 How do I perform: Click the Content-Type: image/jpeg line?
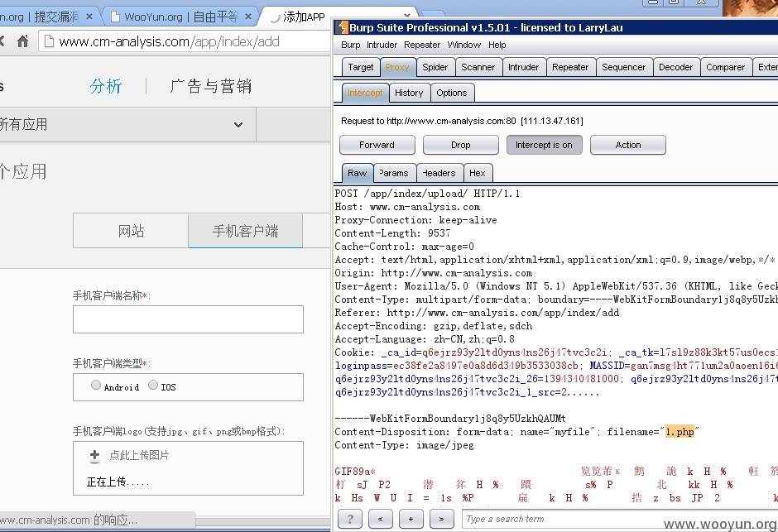pyautogui.click(x=404, y=445)
